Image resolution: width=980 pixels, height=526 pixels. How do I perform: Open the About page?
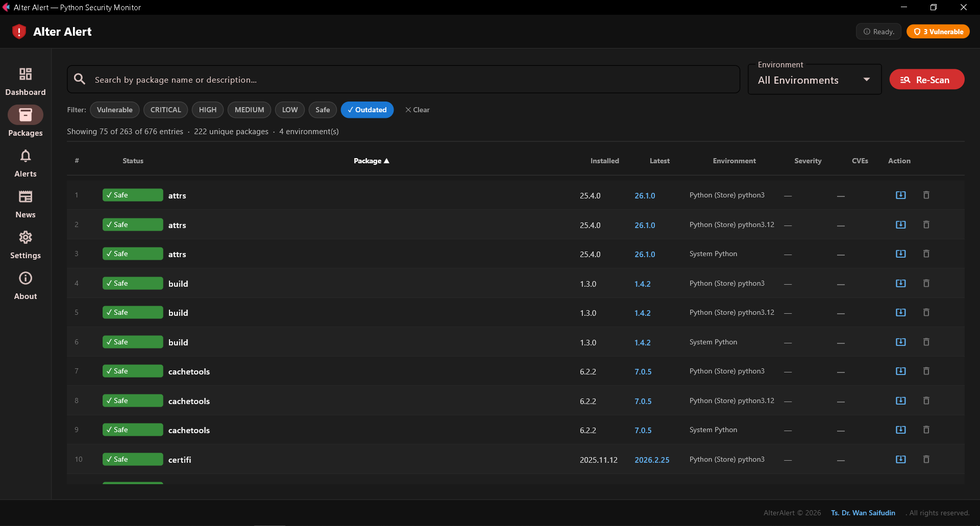(x=25, y=285)
